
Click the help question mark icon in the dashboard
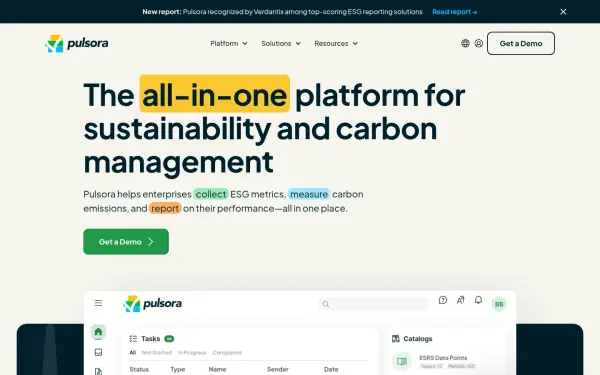pyautogui.click(x=443, y=300)
